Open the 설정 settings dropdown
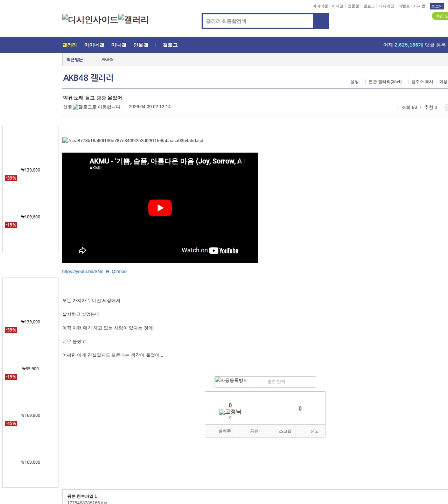Image resolution: width=448 pixels, height=504 pixels. [355, 82]
